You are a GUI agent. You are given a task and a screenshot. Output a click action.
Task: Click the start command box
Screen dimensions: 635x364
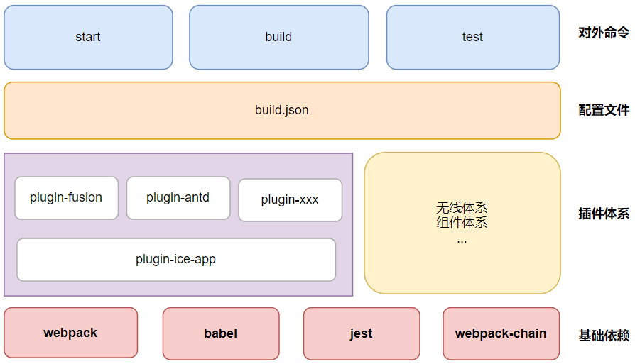88,37
